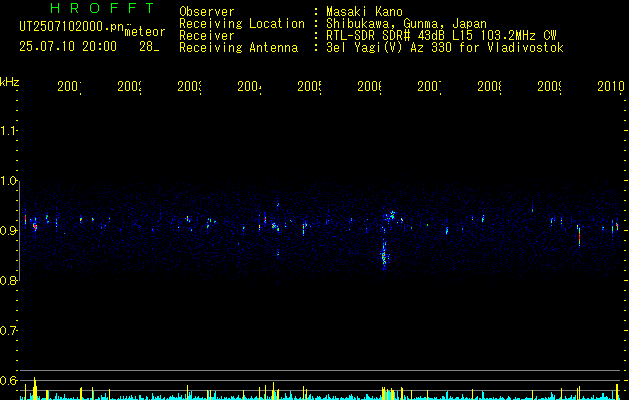Click the red echo streak near 2009
The width and height of the screenshot is (629, 400).
pos(579,238)
